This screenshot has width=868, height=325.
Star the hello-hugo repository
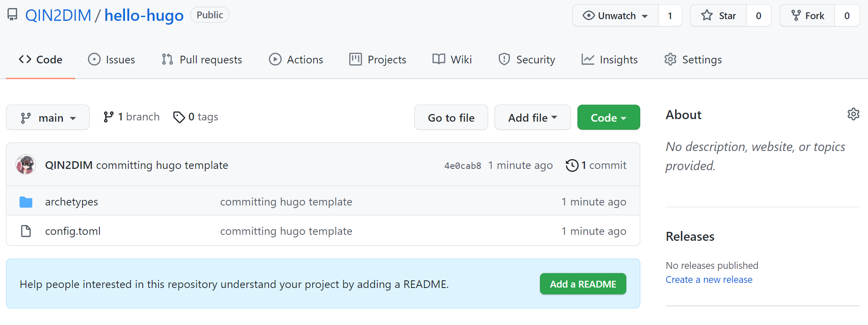[718, 16]
